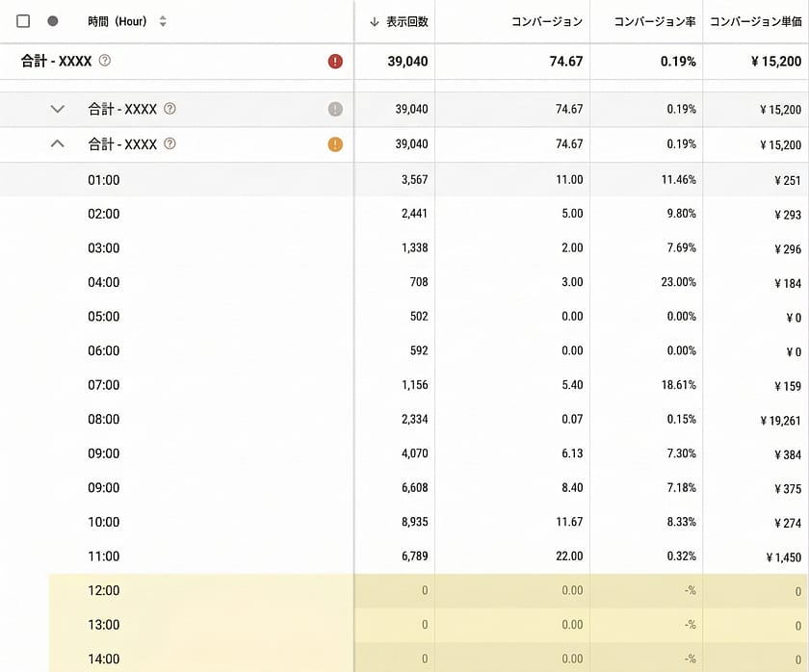Sort by the コンバージョン column header
The height and width of the screenshot is (672, 809).
pyautogui.click(x=546, y=21)
